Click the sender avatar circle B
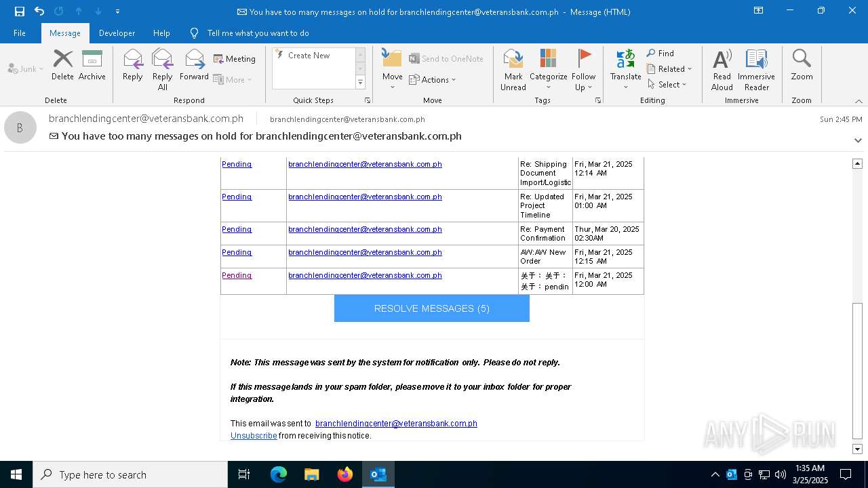 20,127
